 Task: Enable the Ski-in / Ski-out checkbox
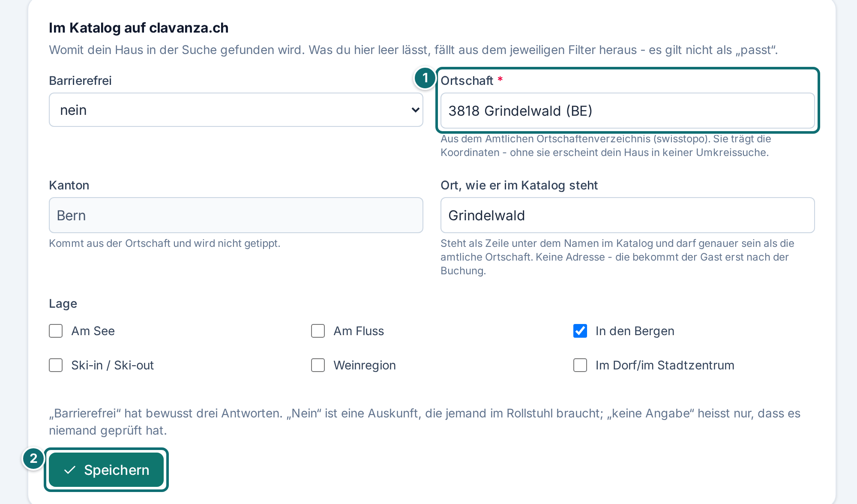pyautogui.click(x=56, y=365)
